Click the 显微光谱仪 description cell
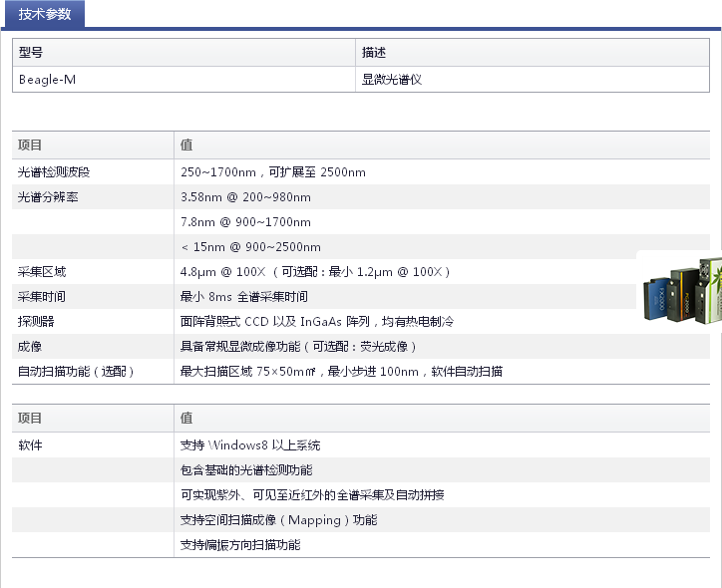This screenshot has width=722, height=588. 392,80
